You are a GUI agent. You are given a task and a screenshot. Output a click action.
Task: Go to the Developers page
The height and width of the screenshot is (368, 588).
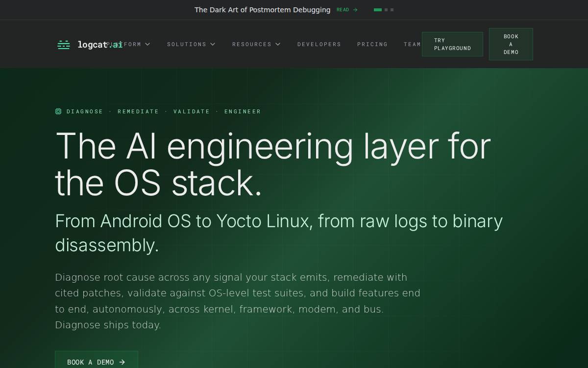tap(319, 44)
